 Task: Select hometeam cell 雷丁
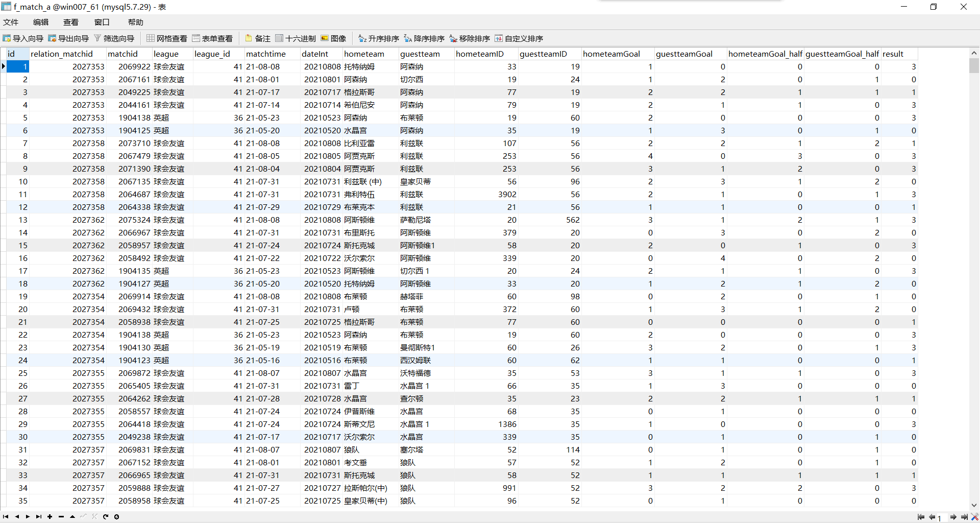pos(371,386)
